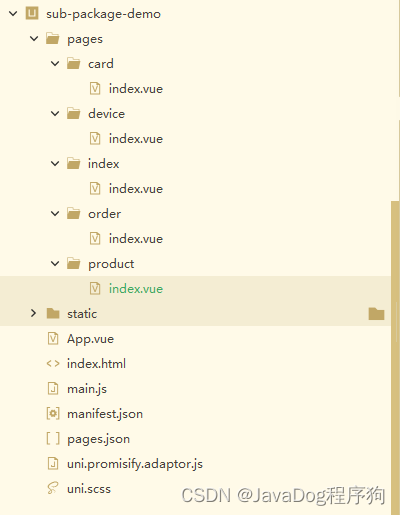This screenshot has width=400, height=515.
Task: Click the pages folder icon
Action: (x=53, y=39)
